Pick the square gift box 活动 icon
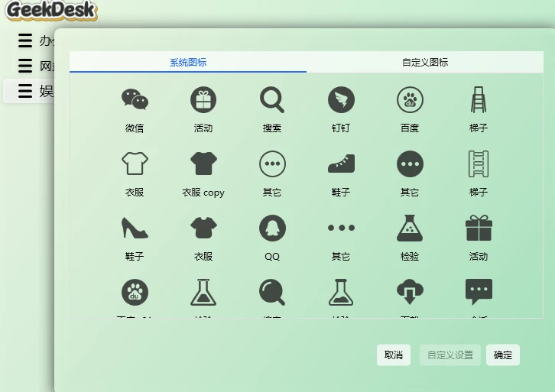 tap(479, 228)
